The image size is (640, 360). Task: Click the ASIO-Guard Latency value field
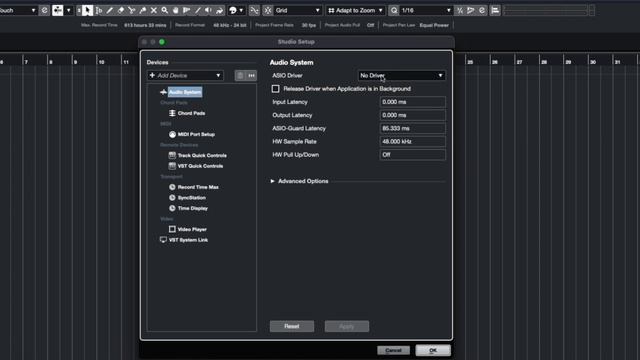[413, 128]
